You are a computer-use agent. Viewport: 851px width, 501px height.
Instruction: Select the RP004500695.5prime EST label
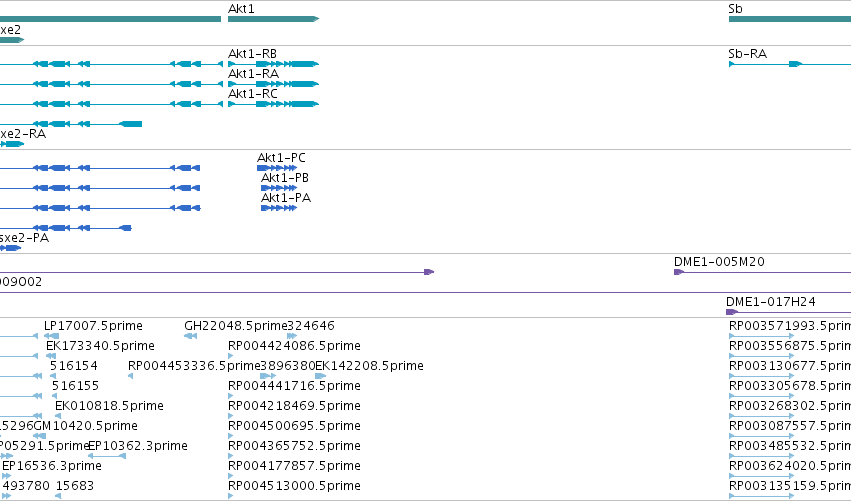pos(294,426)
